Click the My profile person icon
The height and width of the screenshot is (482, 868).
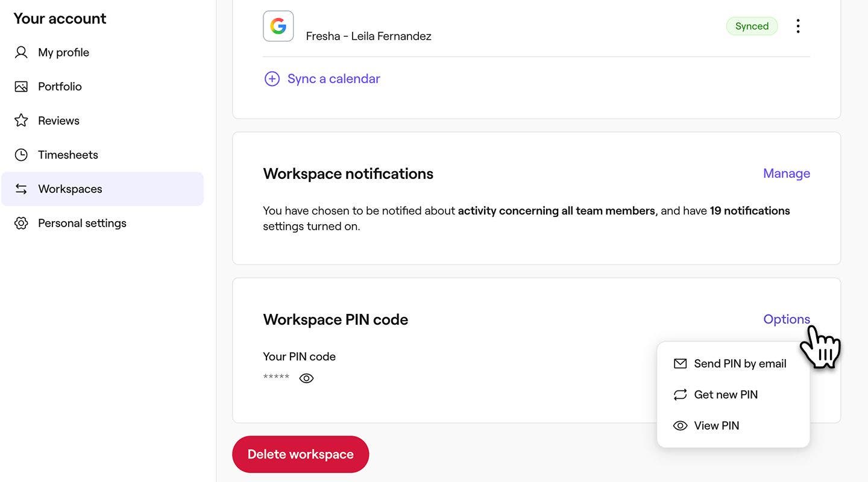21,52
